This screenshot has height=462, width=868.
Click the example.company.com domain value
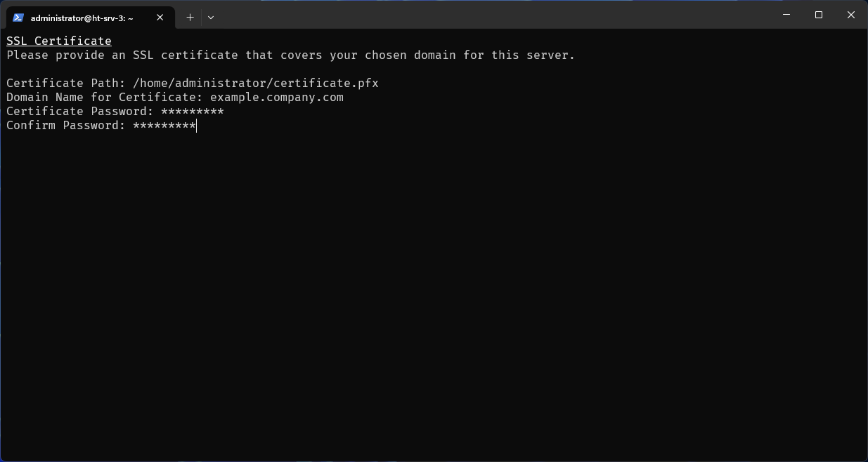coord(277,98)
